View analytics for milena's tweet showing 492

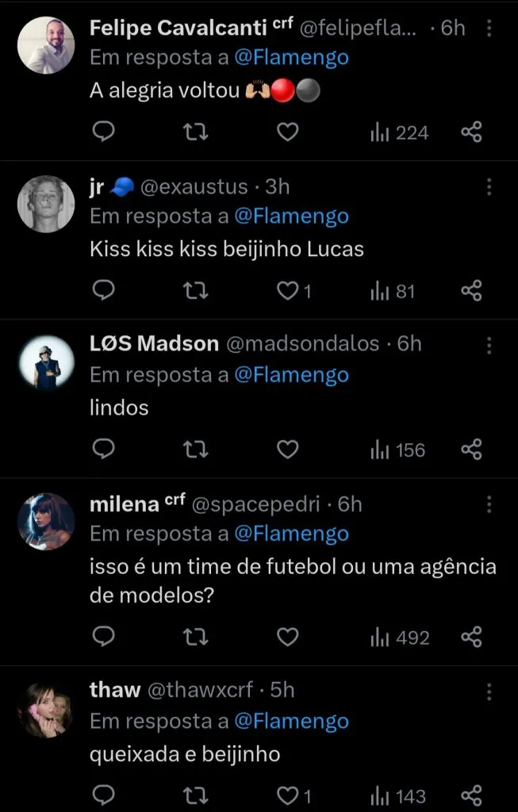pos(400,637)
